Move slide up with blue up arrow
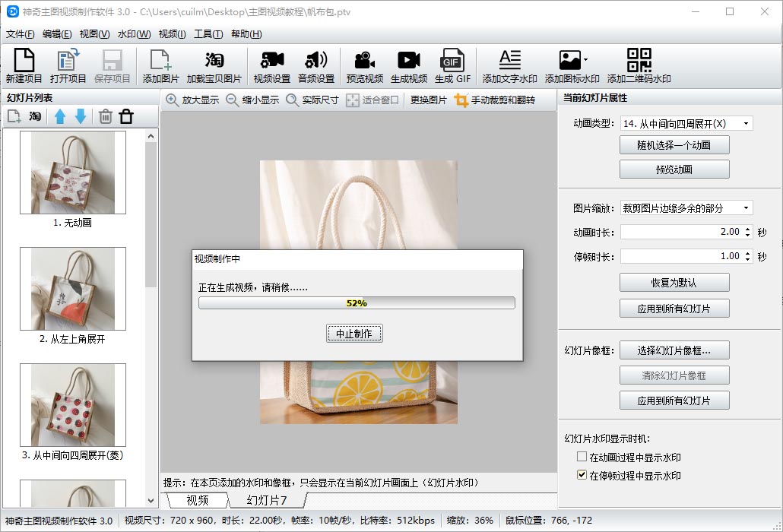The width and height of the screenshot is (783, 532). click(60, 117)
